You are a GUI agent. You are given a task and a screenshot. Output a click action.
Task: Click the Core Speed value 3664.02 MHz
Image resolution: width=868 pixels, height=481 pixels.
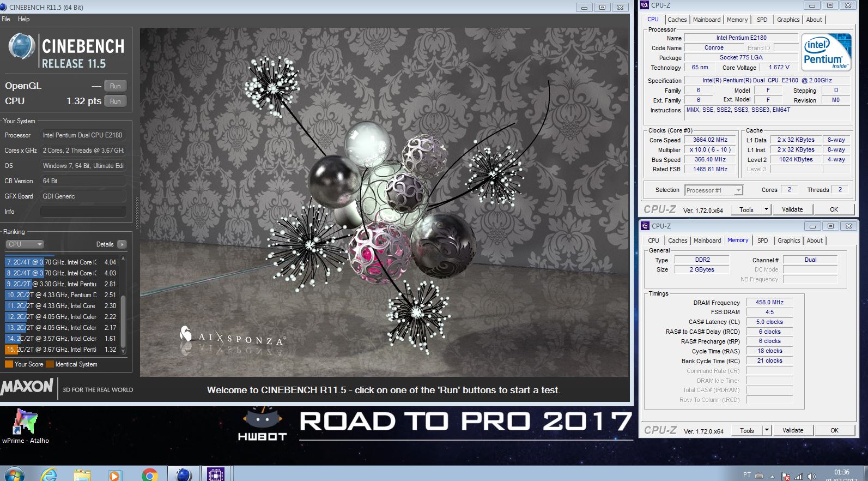(710, 140)
